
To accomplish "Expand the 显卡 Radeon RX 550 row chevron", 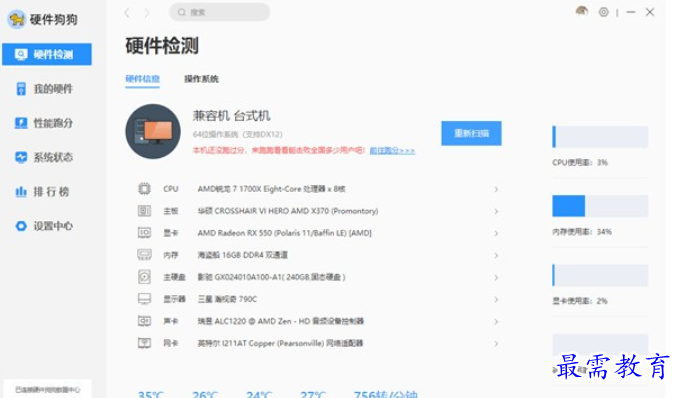I will pos(496,233).
